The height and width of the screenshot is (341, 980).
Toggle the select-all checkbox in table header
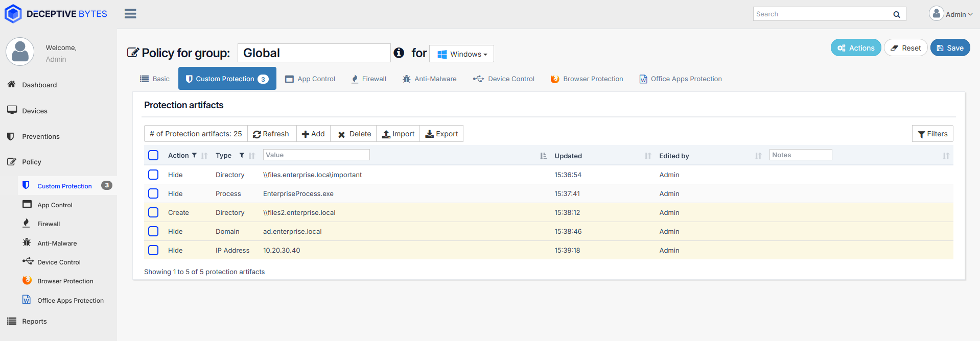[x=153, y=155]
